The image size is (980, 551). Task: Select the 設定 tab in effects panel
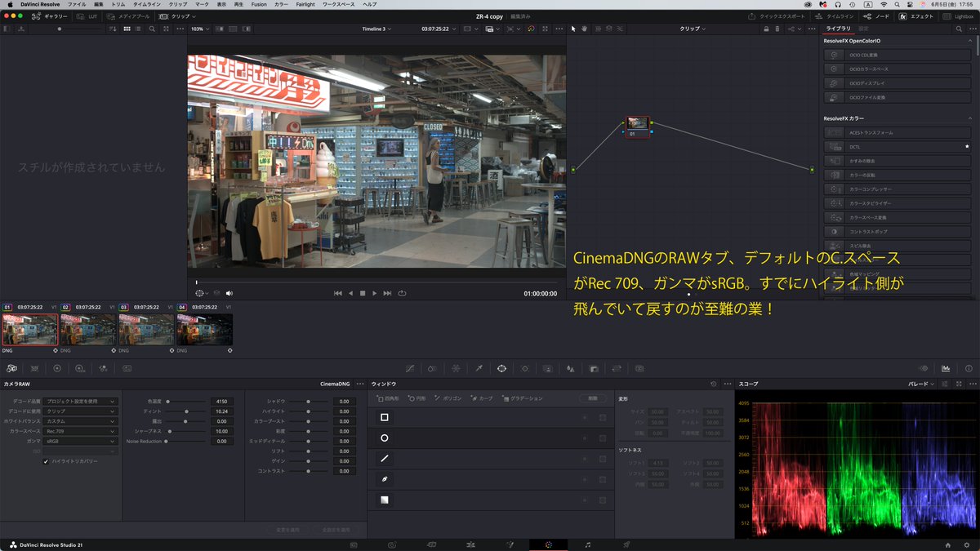(863, 29)
